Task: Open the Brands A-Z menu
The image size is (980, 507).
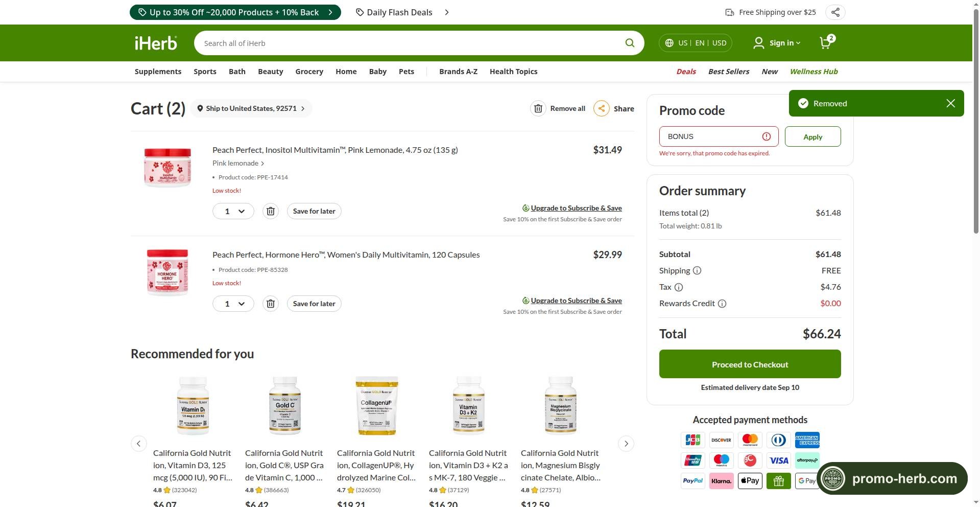Action: 458,72
